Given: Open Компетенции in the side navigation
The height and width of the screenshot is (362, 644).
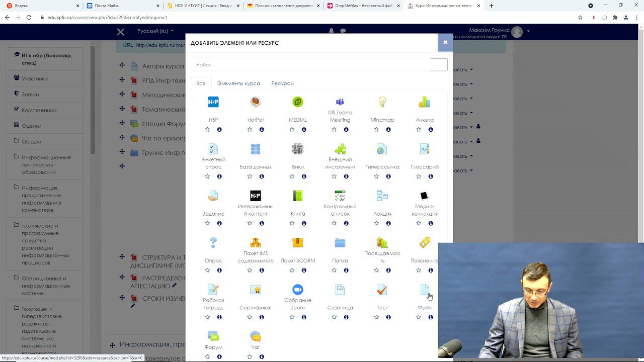Looking at the screenshot, I should coord(39,110).
